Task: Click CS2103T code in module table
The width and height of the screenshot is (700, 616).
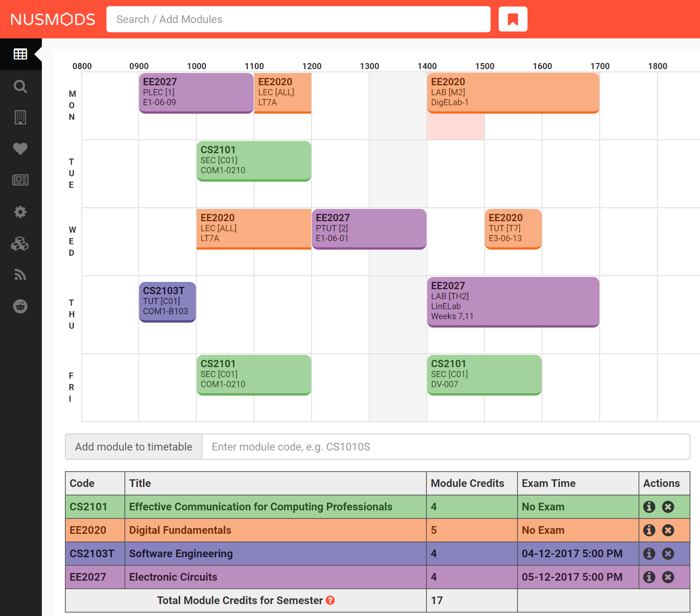Action: pos(92,554)
